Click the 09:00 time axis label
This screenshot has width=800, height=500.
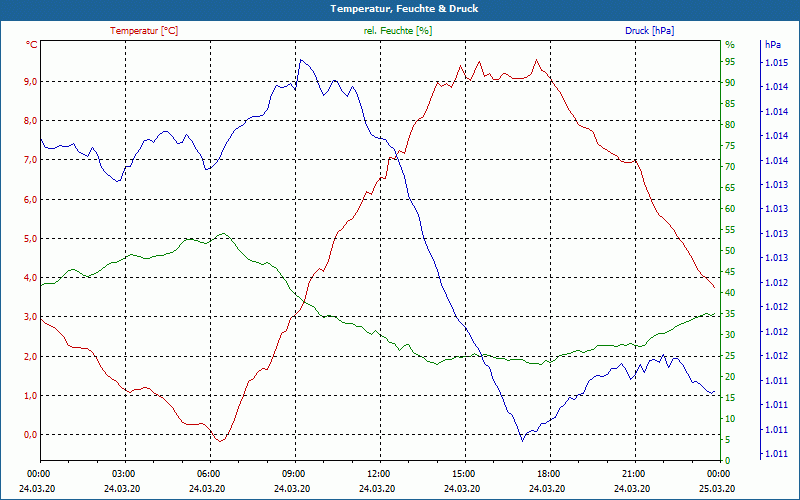(x=293, y=474)
